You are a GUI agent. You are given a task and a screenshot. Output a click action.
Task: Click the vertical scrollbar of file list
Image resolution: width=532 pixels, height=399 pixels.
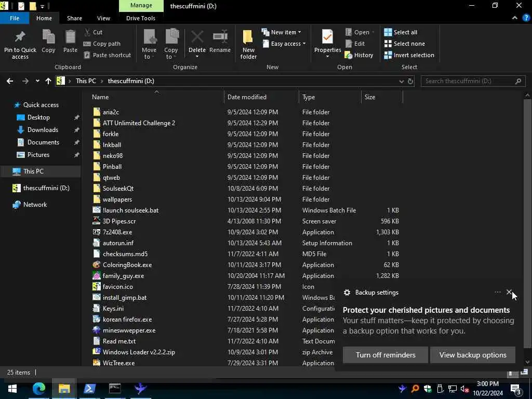tap(527, 224)
